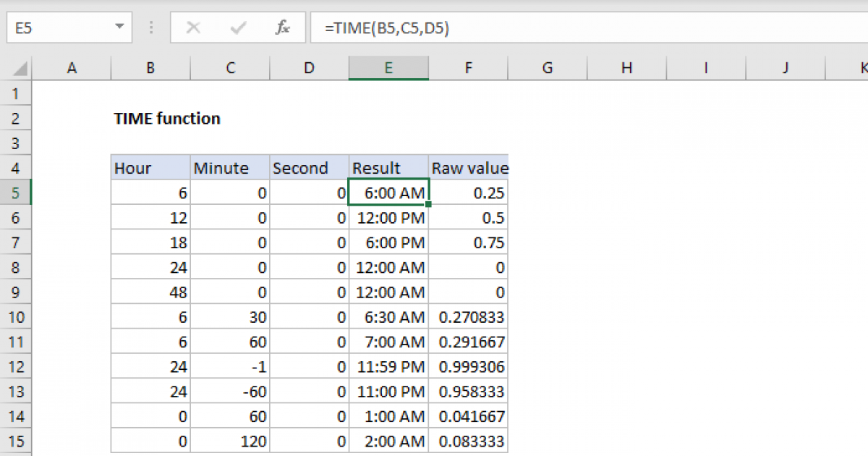The height and width of the screenshot is (456, 868).
Task: Click the fill handle of cell E5
Action: point(429,205)
